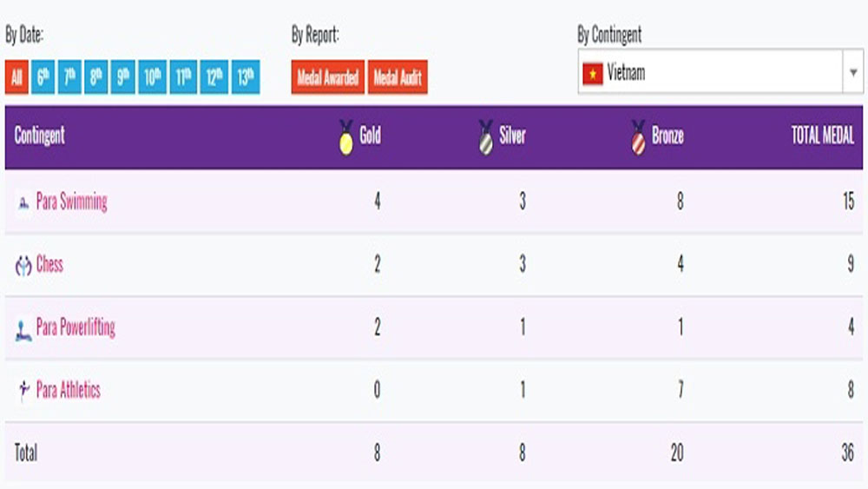Click the Para Athletics sport icon
This screenshot has height=489, width=868.
23,391
